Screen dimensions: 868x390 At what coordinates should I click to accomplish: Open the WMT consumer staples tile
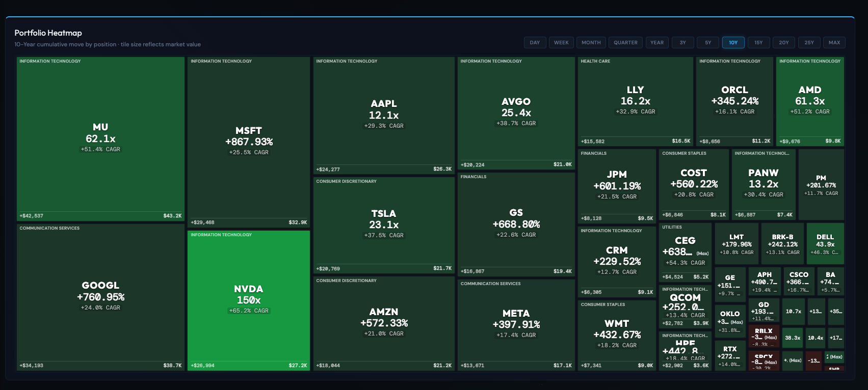point(617,335)
